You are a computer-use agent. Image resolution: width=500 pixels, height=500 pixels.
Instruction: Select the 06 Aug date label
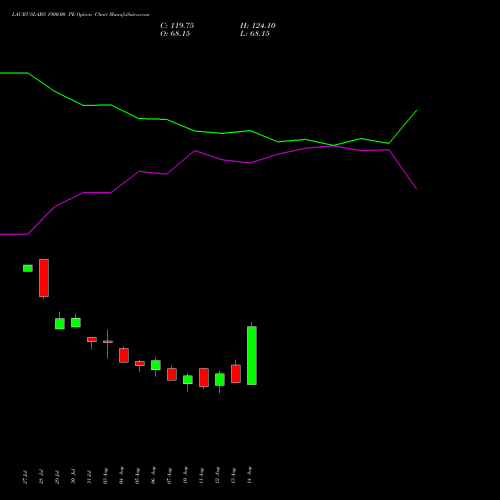coord(153,476)
